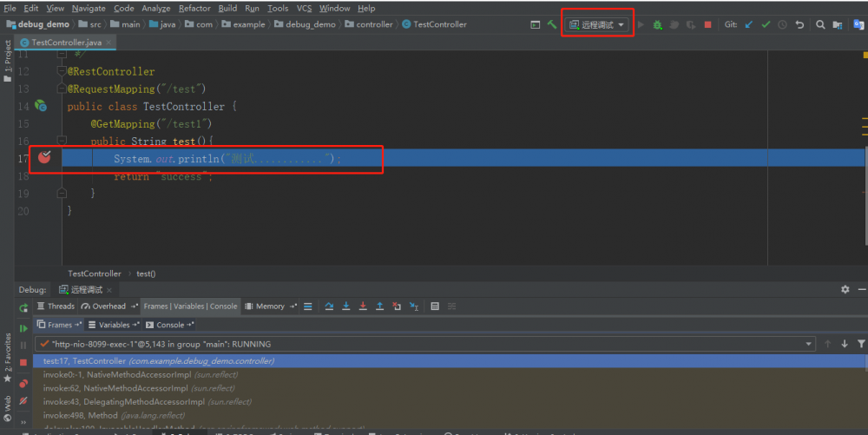This screenshot has height=435, width=868.
Task: Click the Build project hammer icon
Action: coord(552,24)
